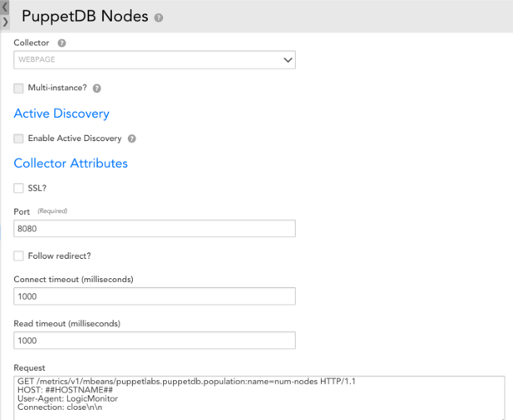
Task: Click help icon beside Enable Active Discovery
Action: point(131,139)
